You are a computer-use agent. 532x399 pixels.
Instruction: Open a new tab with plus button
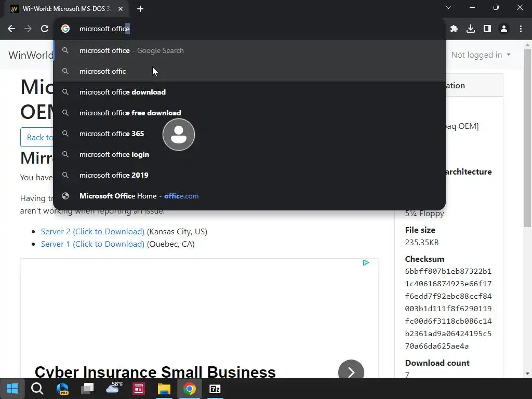coord(140,9)
